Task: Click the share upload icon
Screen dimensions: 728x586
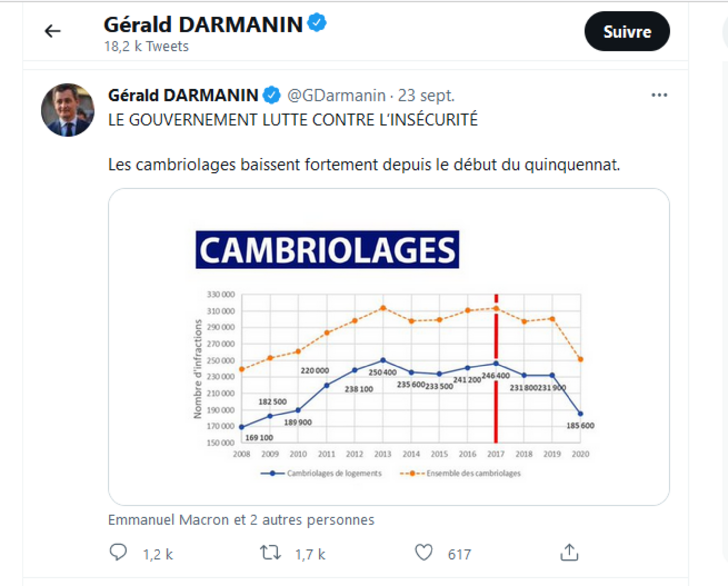Action: [569, 553]
